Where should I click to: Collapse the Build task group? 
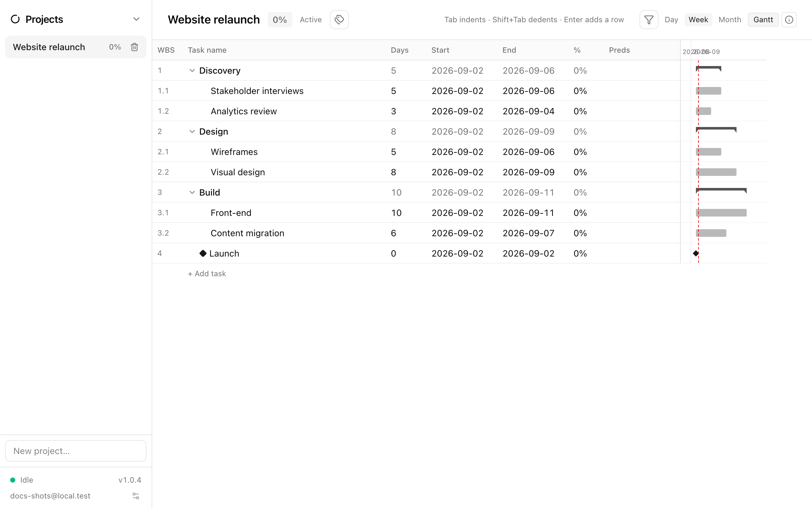coord(192,192)
